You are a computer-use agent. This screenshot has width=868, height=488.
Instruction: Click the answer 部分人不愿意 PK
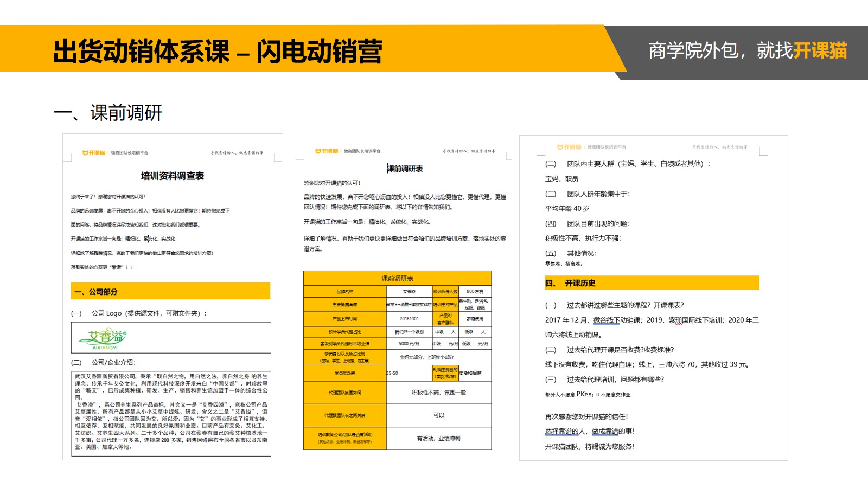click(588, 395)
